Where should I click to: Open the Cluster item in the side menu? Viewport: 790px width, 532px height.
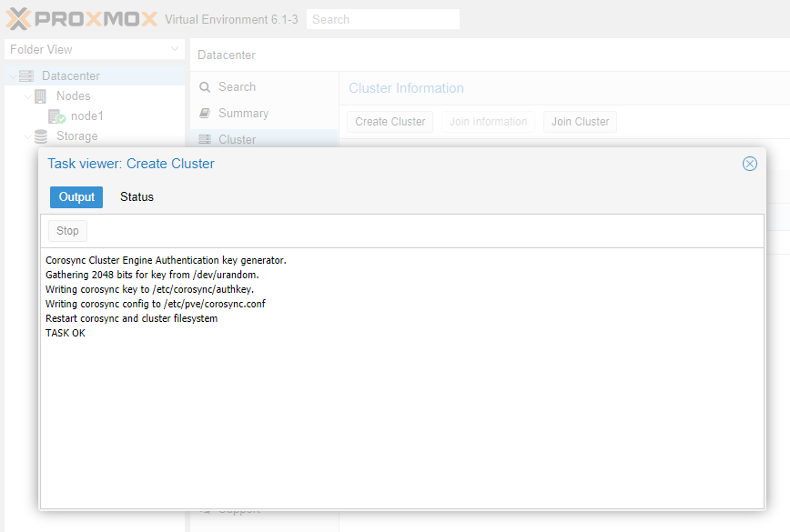(x=237, y=140)
